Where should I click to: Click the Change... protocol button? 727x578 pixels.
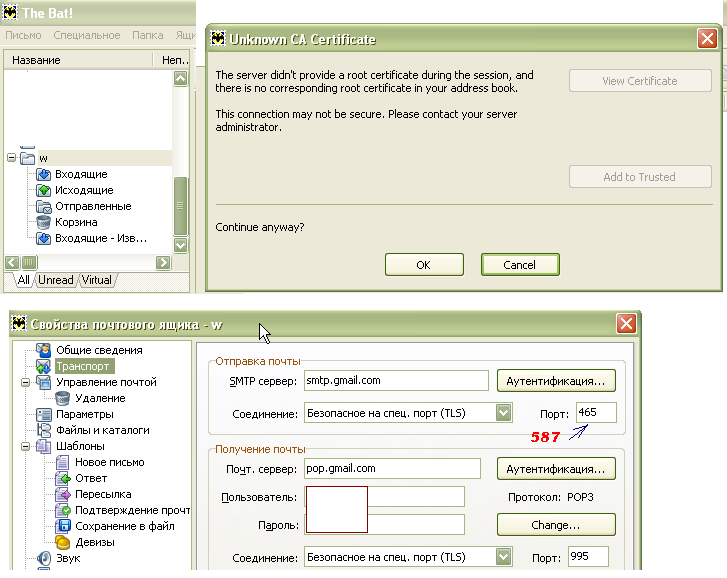tap(556, 525)
